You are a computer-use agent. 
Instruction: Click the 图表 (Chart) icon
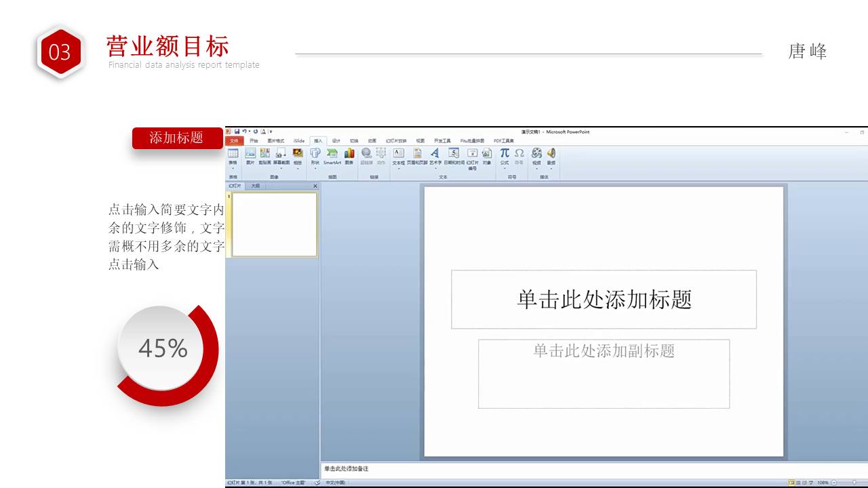pos(349,155)
